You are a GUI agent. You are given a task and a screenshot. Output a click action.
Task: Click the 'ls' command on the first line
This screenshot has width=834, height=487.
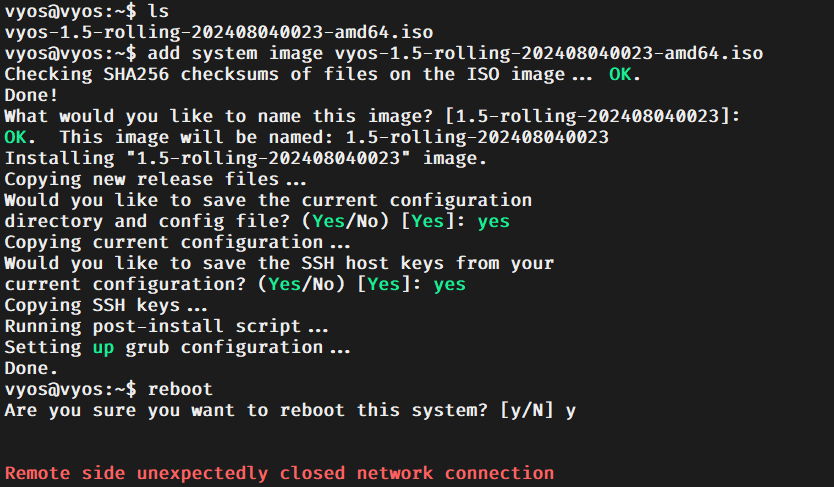coord(159,11)
